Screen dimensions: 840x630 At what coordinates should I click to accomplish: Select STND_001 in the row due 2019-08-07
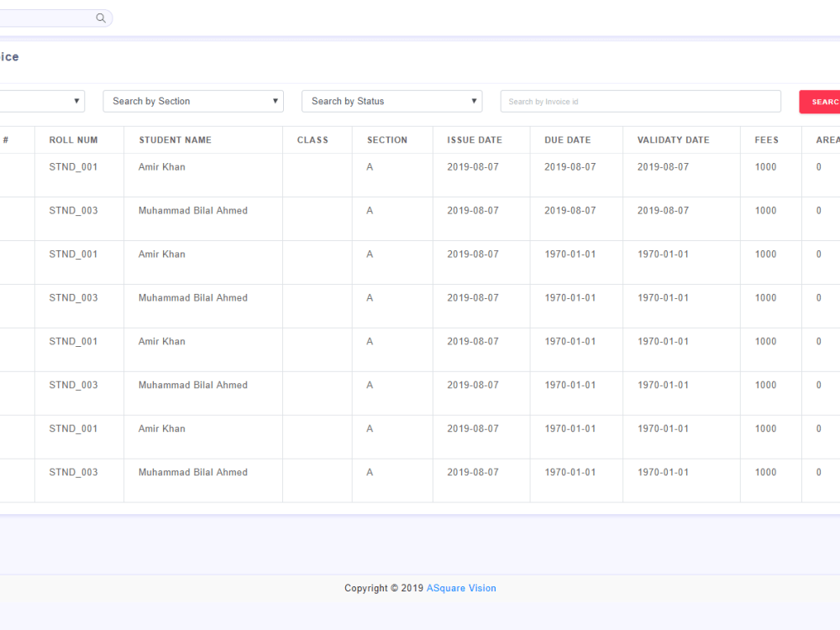(73, 166)
